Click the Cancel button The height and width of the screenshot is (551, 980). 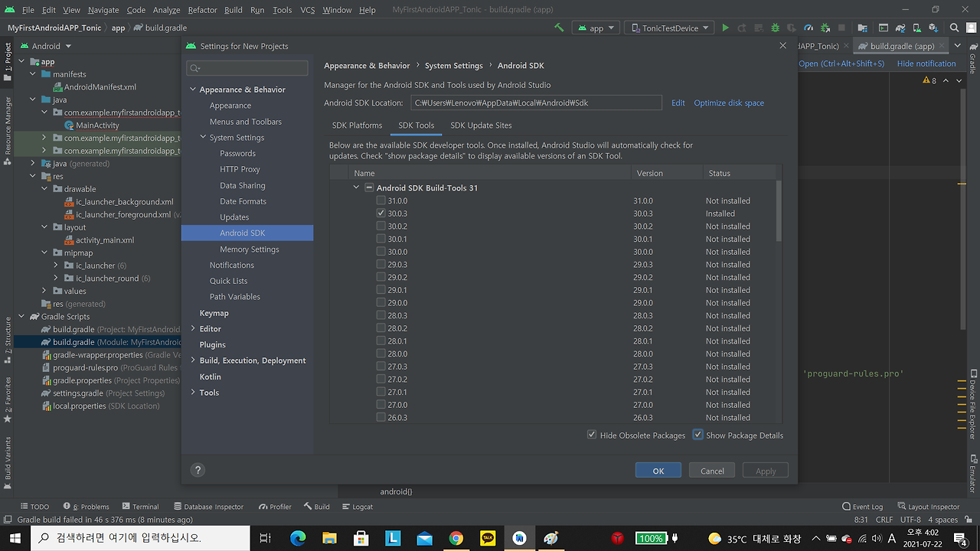pos(712,471)
